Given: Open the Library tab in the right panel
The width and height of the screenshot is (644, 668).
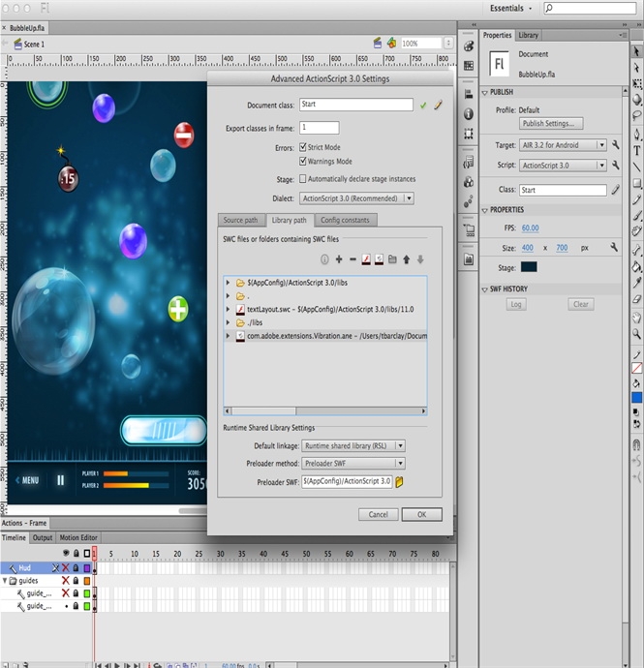Looking at the screenshot, I should coord(528,35).
